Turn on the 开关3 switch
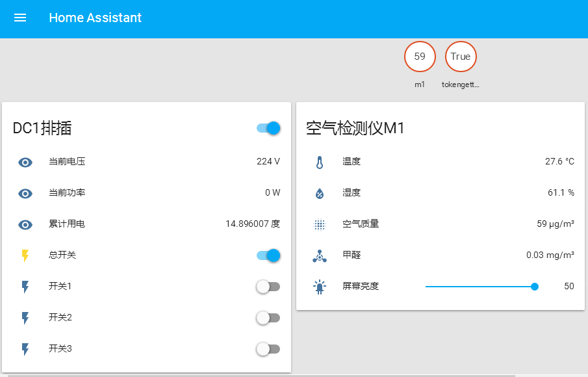The height and width of the screenshot is (377, 588). click(x=268, y=349)
